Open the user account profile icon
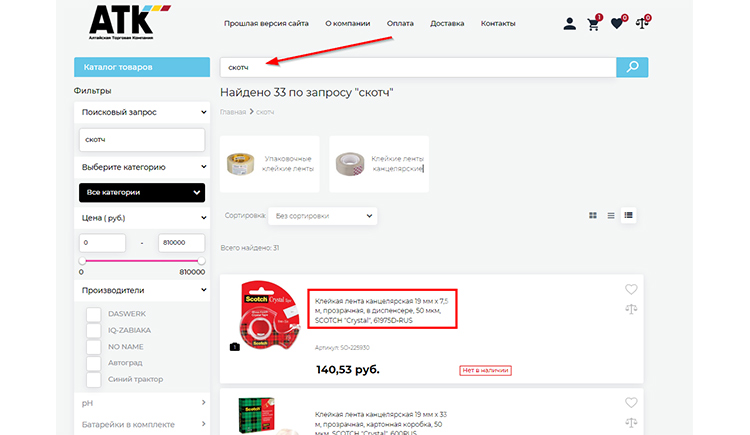This screenshot has height=435, width=750. (x=570, y=23)
